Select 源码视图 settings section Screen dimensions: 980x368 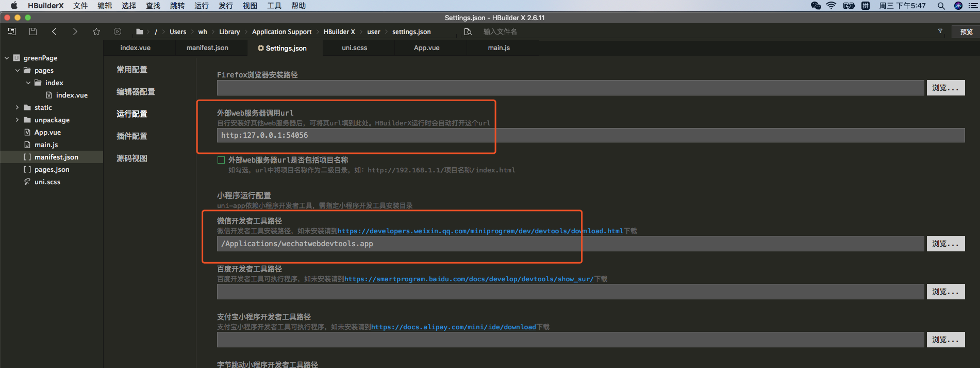pyautogui.click(x=132, y=158)
